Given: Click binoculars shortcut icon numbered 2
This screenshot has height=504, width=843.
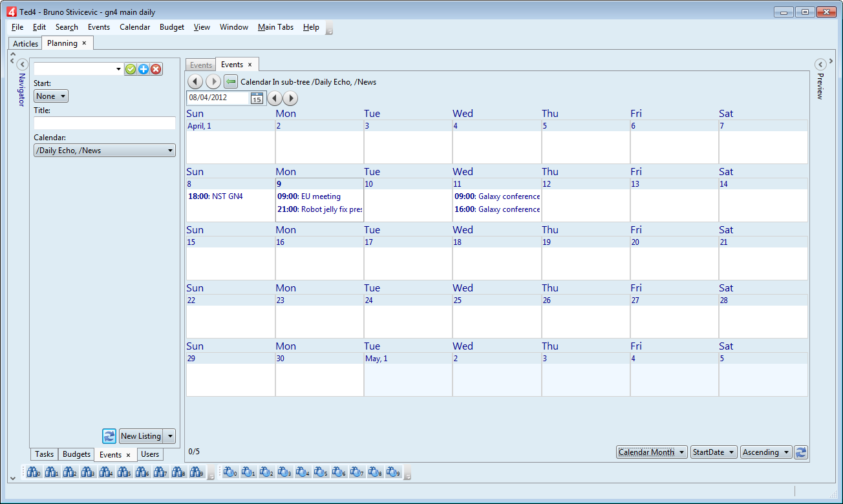Looking at the screenshot, I should coord(69,473).
